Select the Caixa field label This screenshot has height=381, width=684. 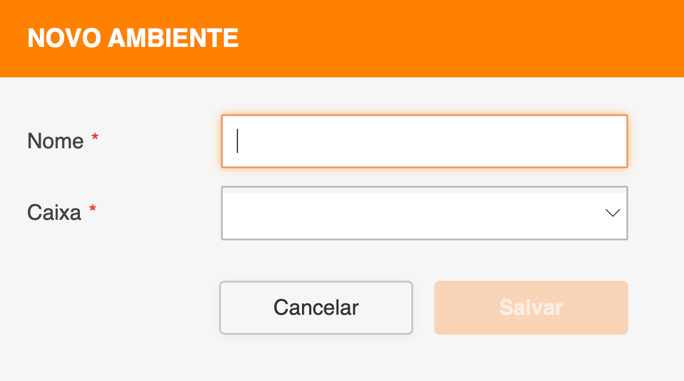(54, 213)
